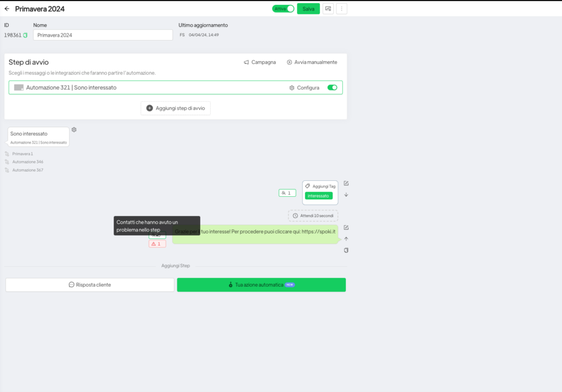
Task: Disable the Automazione 321 start step toggle
Action: pos(332,88)
